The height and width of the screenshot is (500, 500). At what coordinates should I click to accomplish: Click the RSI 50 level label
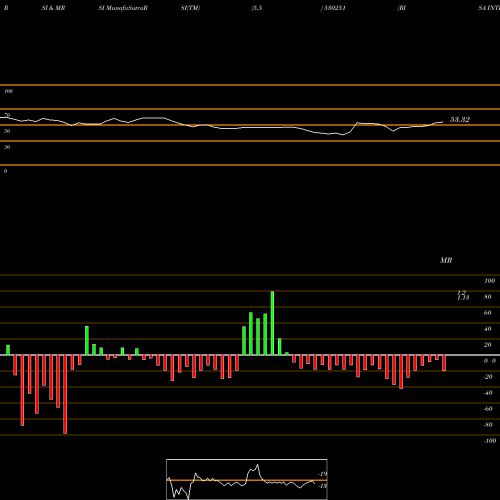click(7, 131)
